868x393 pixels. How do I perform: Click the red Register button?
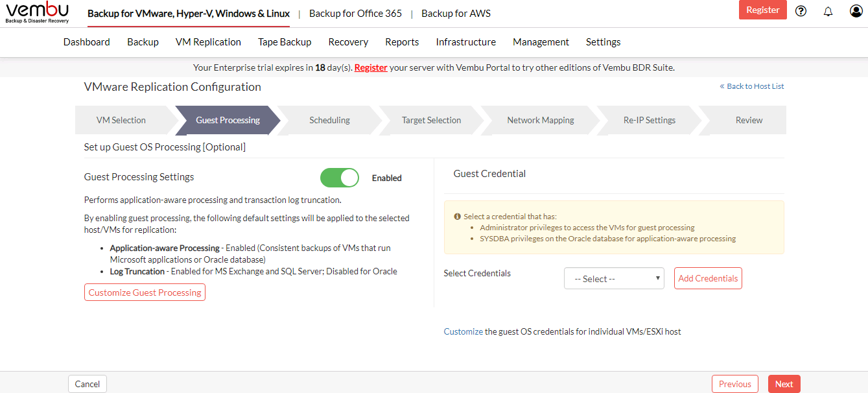(763, 10)
